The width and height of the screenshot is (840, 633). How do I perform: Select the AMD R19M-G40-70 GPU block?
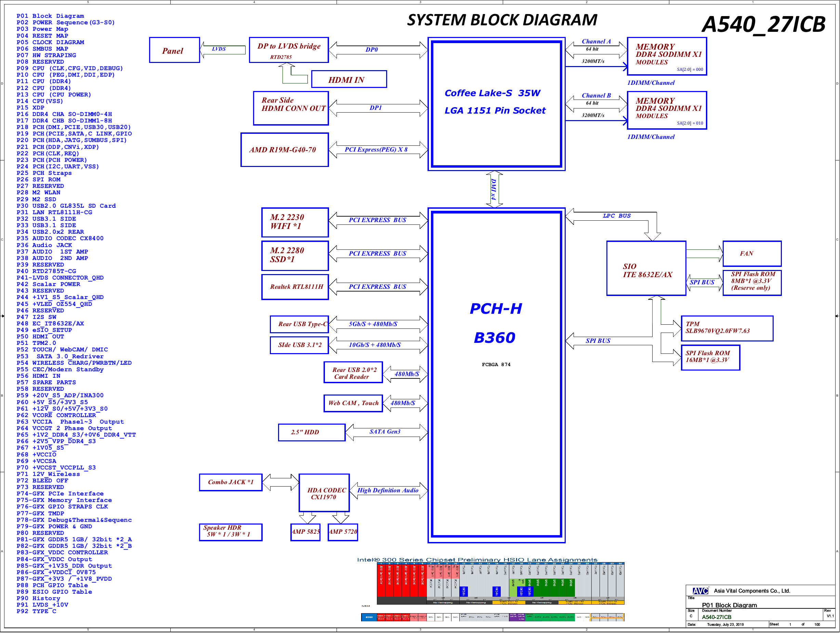[284, 150]
